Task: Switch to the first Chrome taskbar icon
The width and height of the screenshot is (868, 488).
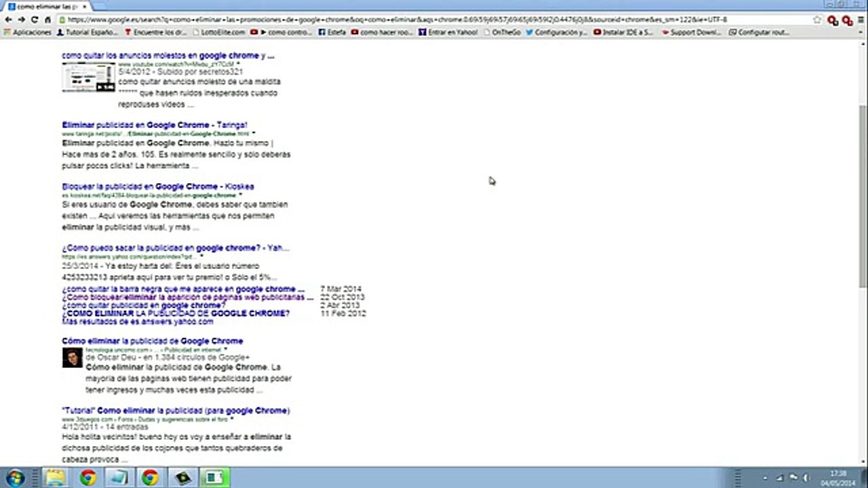Action: coord(87,478)
